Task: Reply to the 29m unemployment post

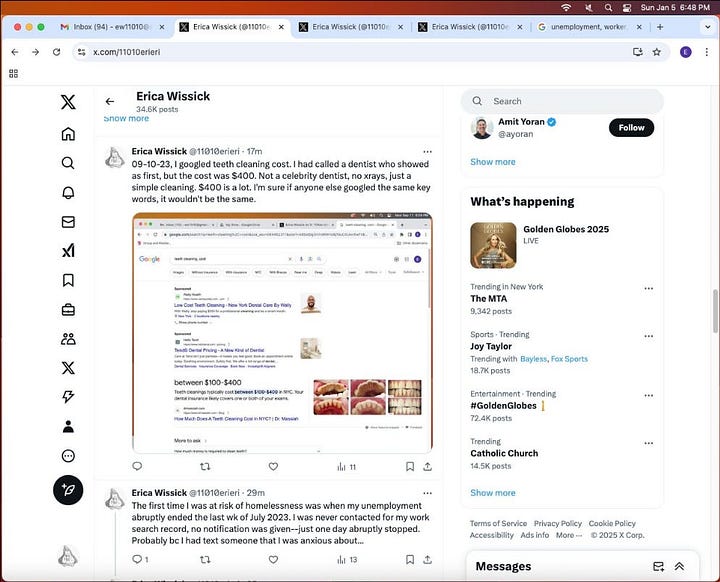Action: click(x=140, y=559)
